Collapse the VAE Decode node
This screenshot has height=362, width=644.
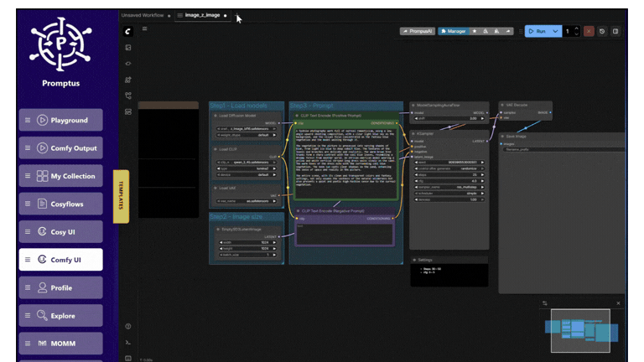click(x=502, y=105)
